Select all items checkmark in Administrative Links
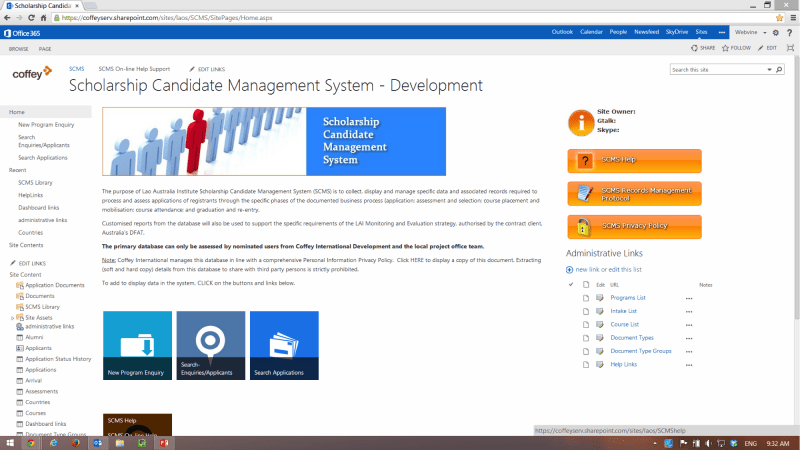 [x=571, y=284]
